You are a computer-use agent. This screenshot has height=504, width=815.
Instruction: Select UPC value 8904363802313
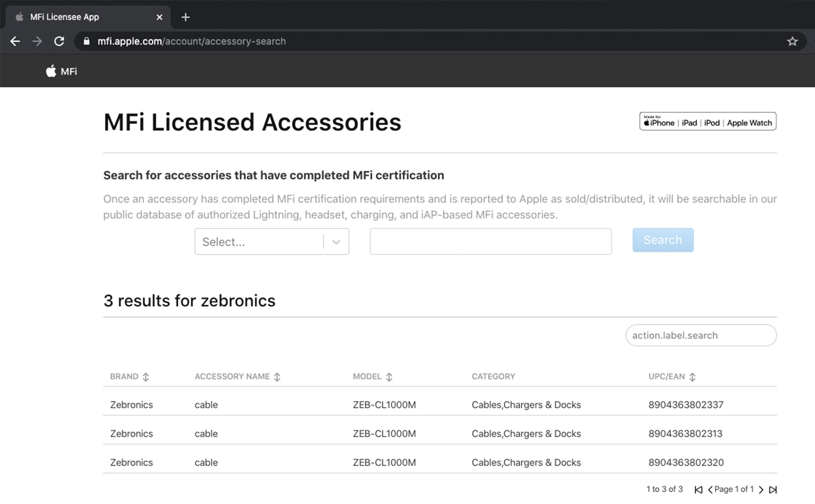[685, 434]
